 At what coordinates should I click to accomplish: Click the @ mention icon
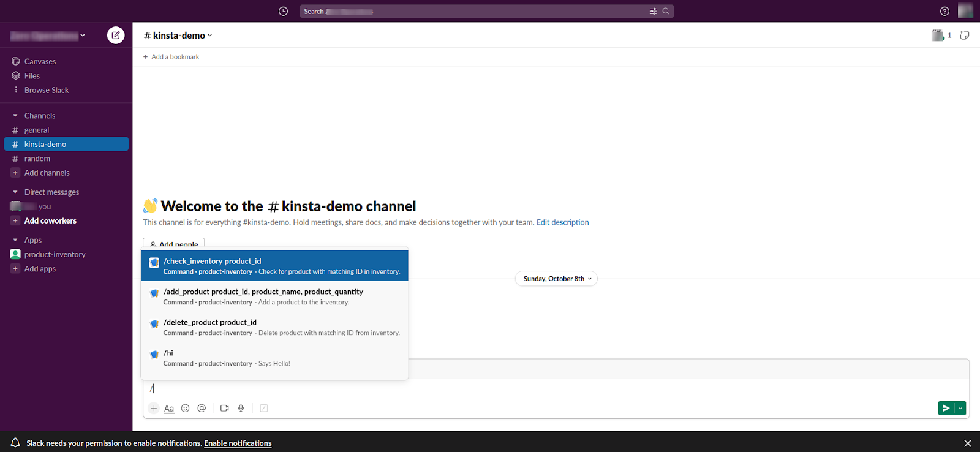[x=202, y=408]
